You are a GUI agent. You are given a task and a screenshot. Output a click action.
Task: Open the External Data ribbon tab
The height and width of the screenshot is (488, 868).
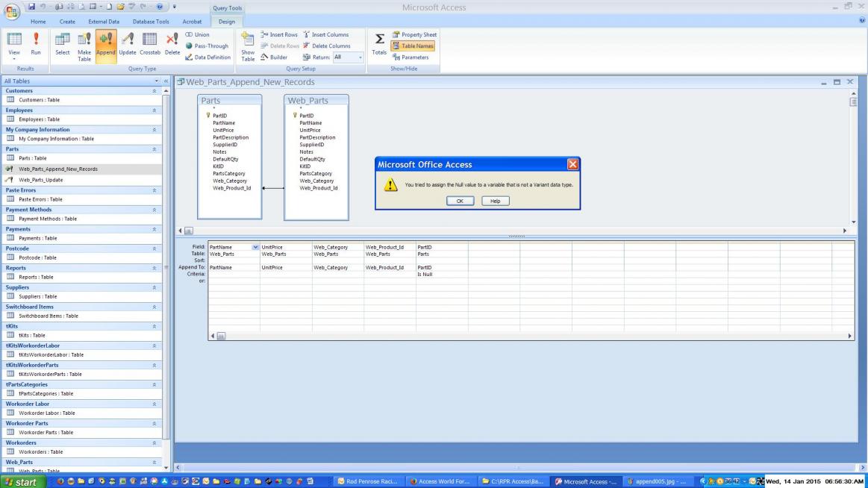(x=104, y=22)
